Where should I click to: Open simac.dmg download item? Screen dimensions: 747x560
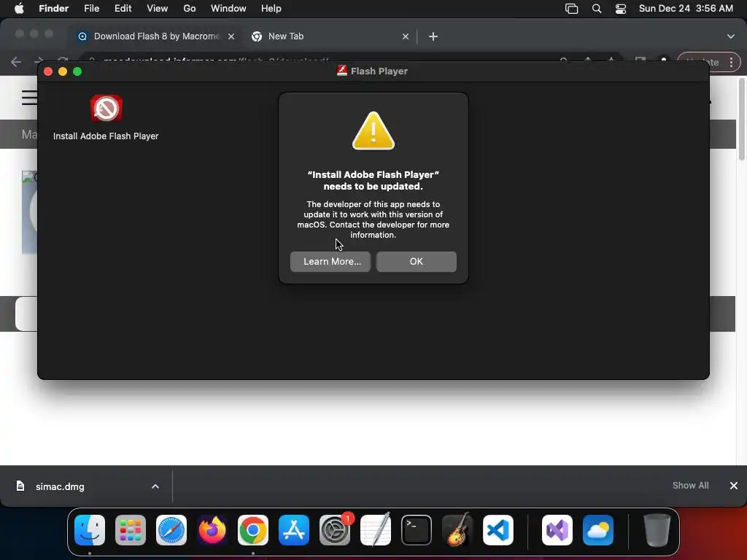click(60, 486)
